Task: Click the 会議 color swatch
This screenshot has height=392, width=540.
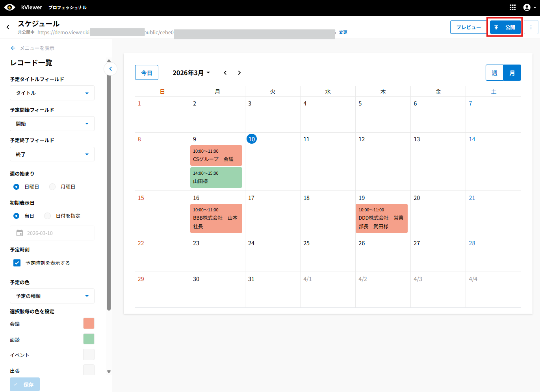Action: (89, 324)
